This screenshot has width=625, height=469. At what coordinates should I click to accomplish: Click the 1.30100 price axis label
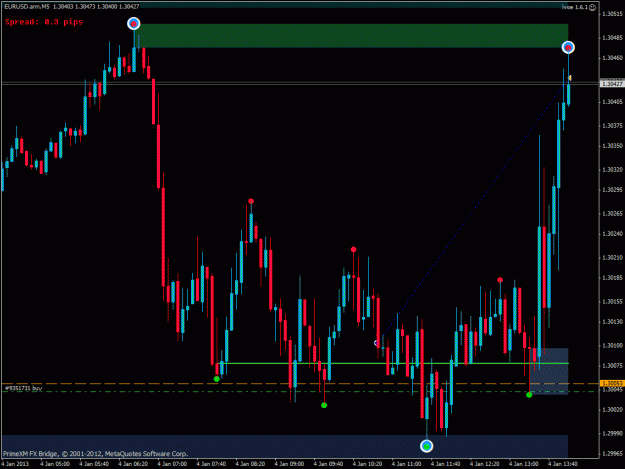[613, 345]
